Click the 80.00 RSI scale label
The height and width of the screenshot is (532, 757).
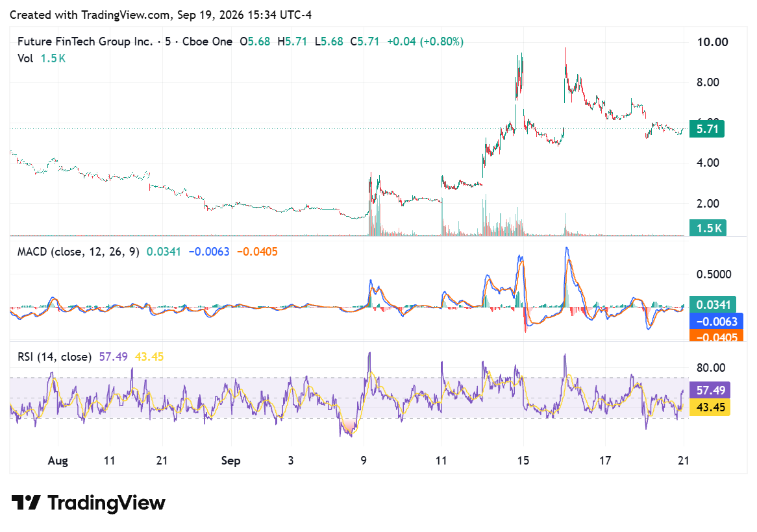tap(711, 367)
